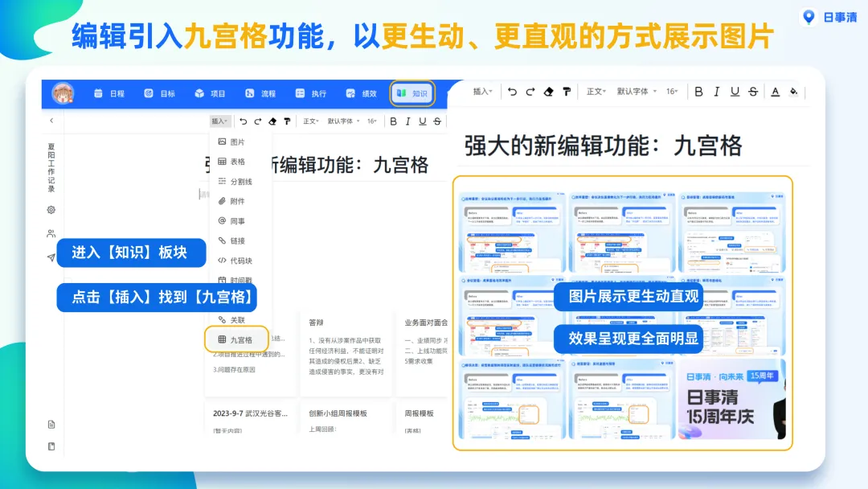Screen dimensions: 868x489
Task: Open the 插入 dropdown in the left editor
Action: 219,121
